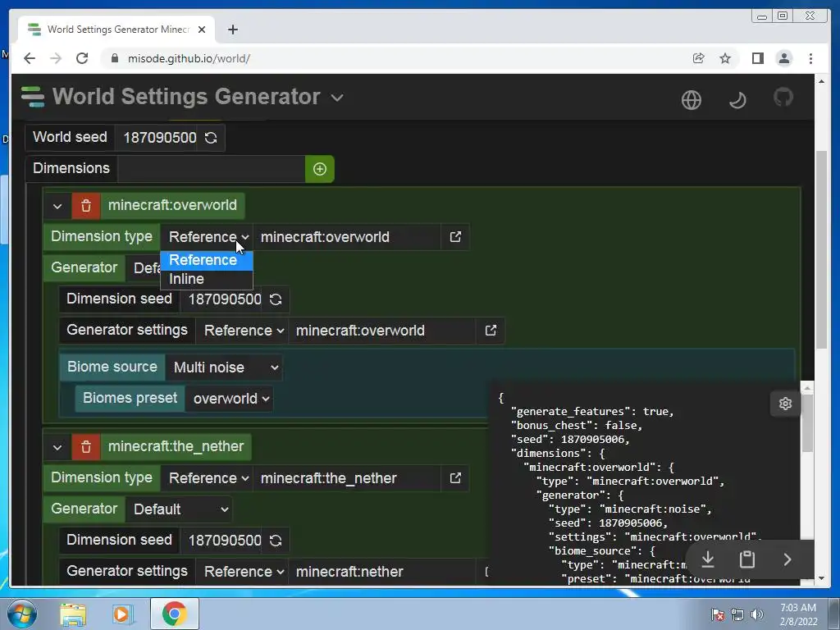Switch to World Settings Generator tab
This screenshot has height=630, width=840.
(116, 30)
